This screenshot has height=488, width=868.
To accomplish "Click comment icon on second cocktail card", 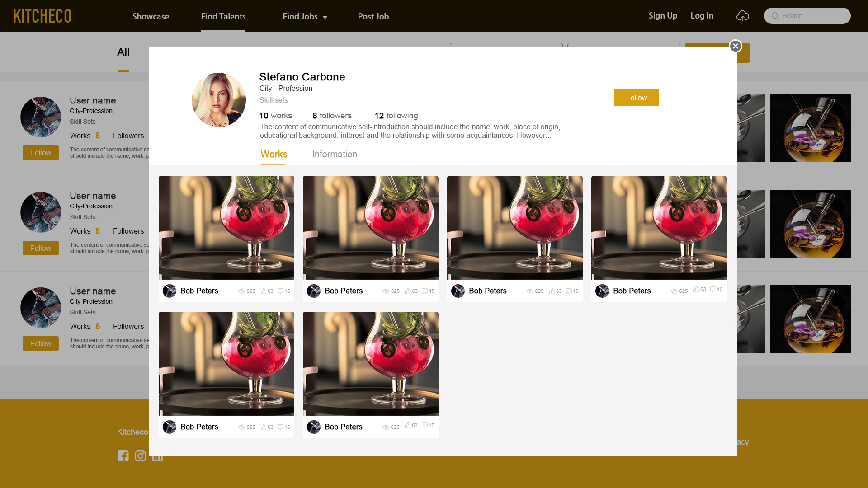I will point(425,291).
